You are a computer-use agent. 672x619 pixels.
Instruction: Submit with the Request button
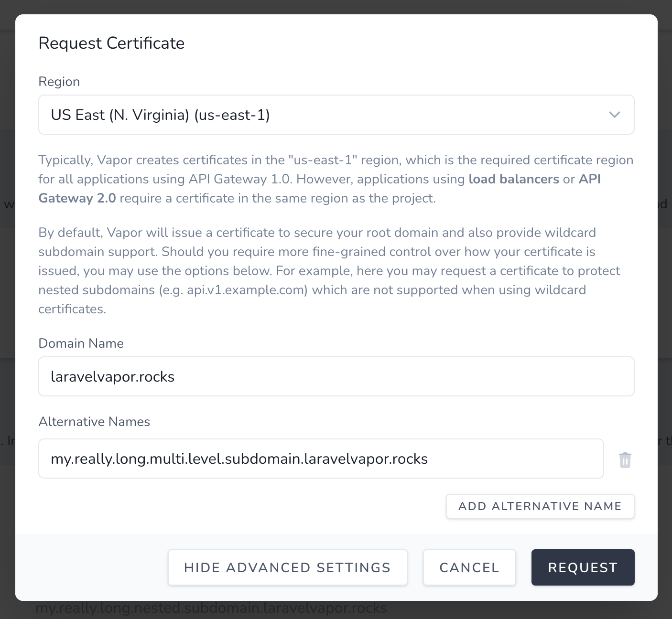(x=583, y=567)
